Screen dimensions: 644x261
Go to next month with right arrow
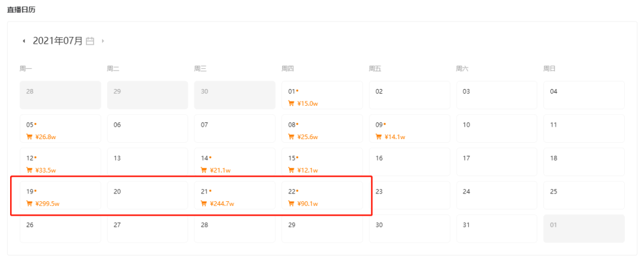[x=103, y=41]
